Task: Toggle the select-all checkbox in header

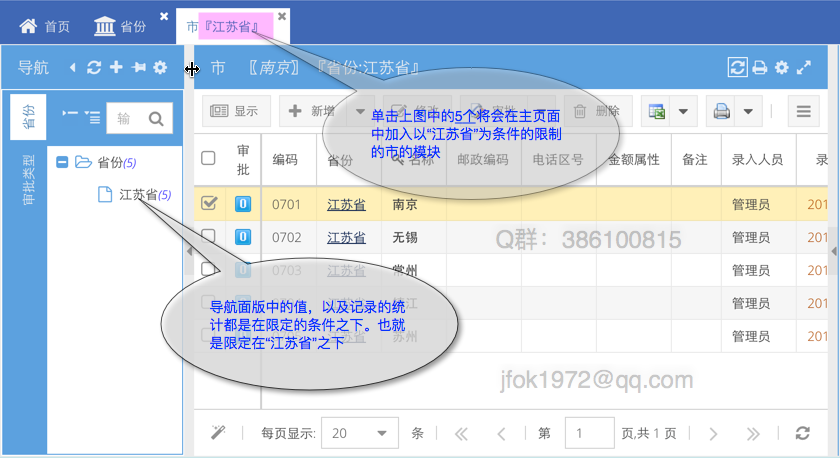Action: point(208,158)
